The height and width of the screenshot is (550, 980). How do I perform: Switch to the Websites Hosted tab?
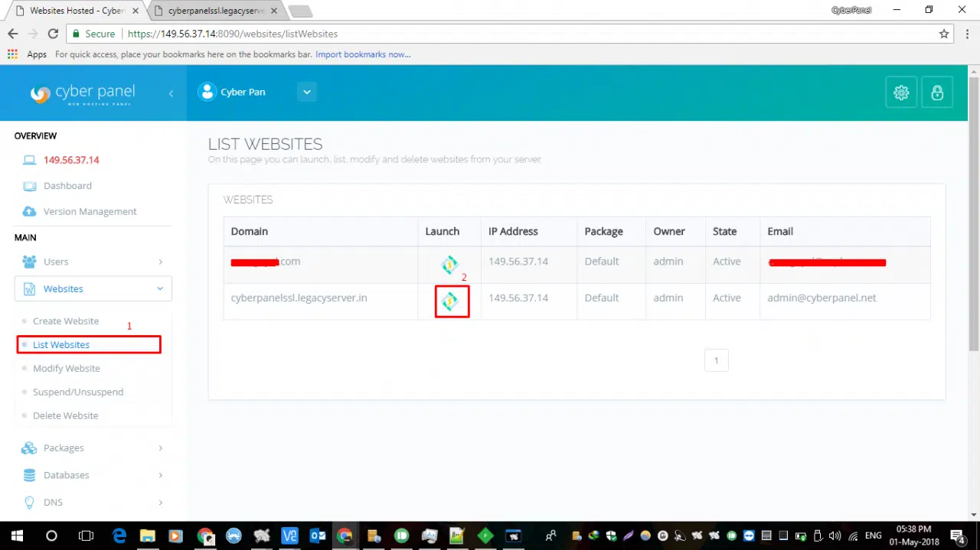pos(74,11)
